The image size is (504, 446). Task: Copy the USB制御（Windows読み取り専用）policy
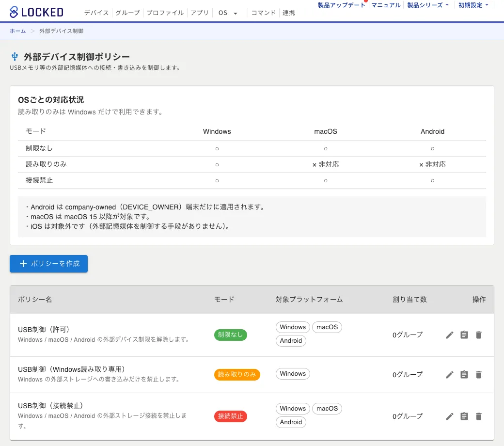464,375
